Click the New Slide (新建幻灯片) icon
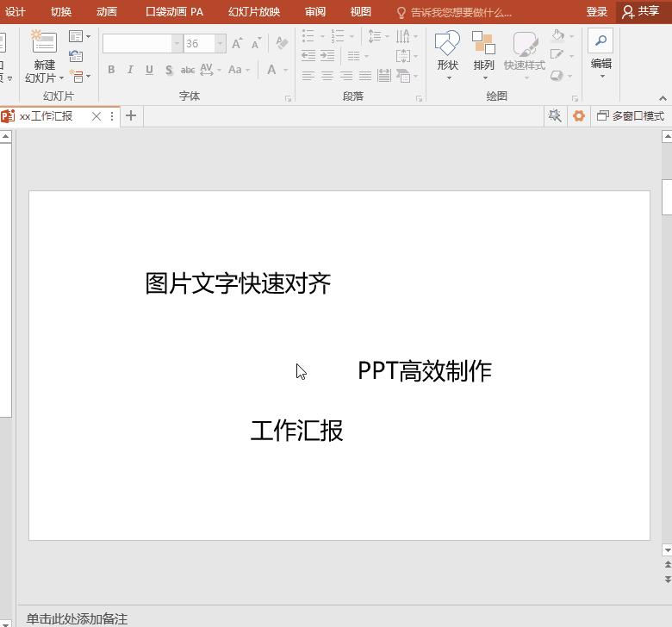The image size is (672, 627). (x=44, y=42)
